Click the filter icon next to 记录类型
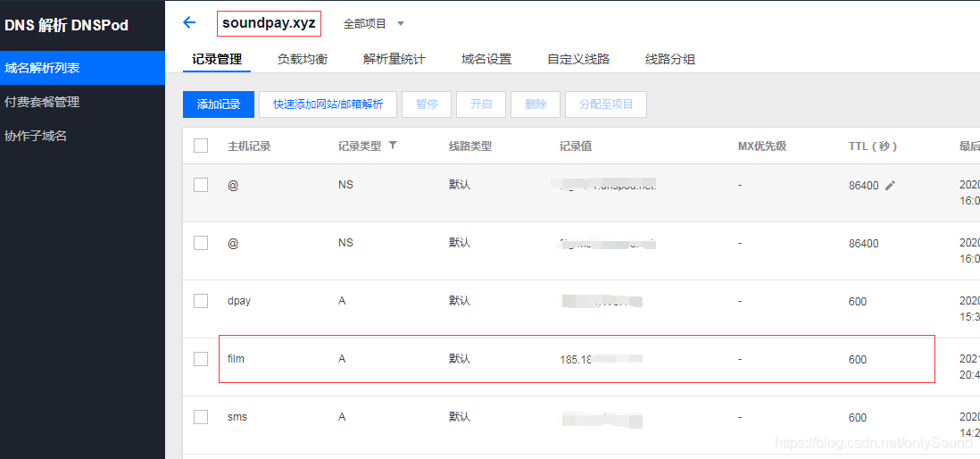Viewport: 980px width, 459px height. (393, 146)
